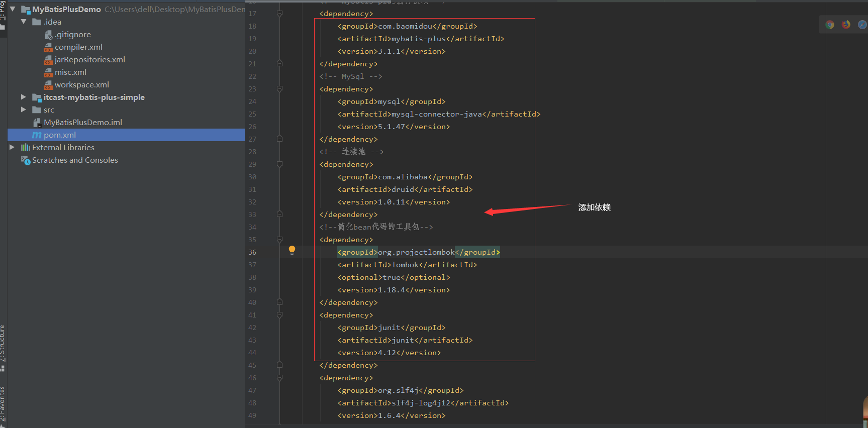Image resolution: width=868 pixels, height=428 pixels.
Task: Select the .gitignore file
Action: (73, 34)
